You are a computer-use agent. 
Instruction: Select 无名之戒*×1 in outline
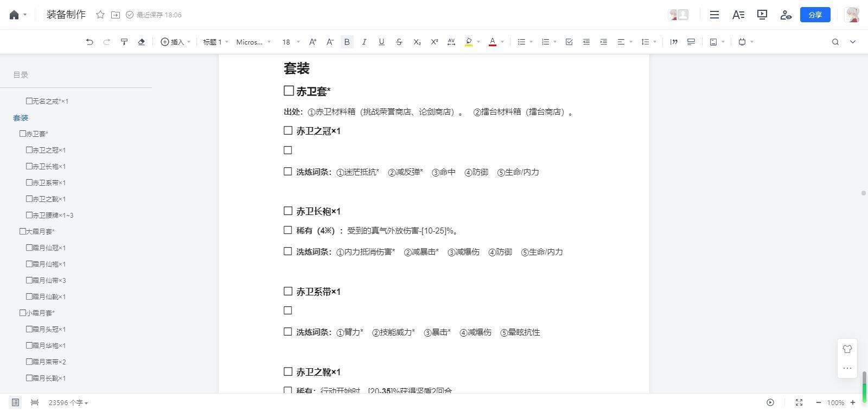click(x=47, y=101)
